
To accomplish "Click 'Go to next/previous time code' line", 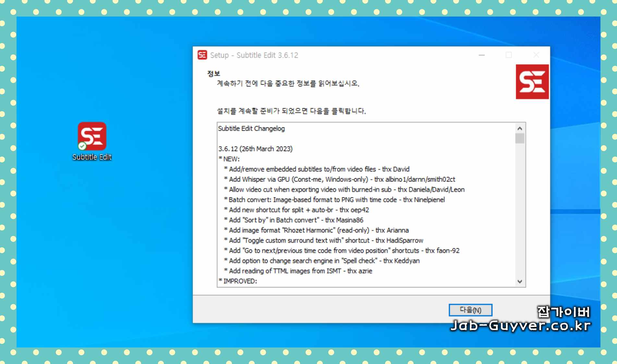I will click(x=342, y=251).
